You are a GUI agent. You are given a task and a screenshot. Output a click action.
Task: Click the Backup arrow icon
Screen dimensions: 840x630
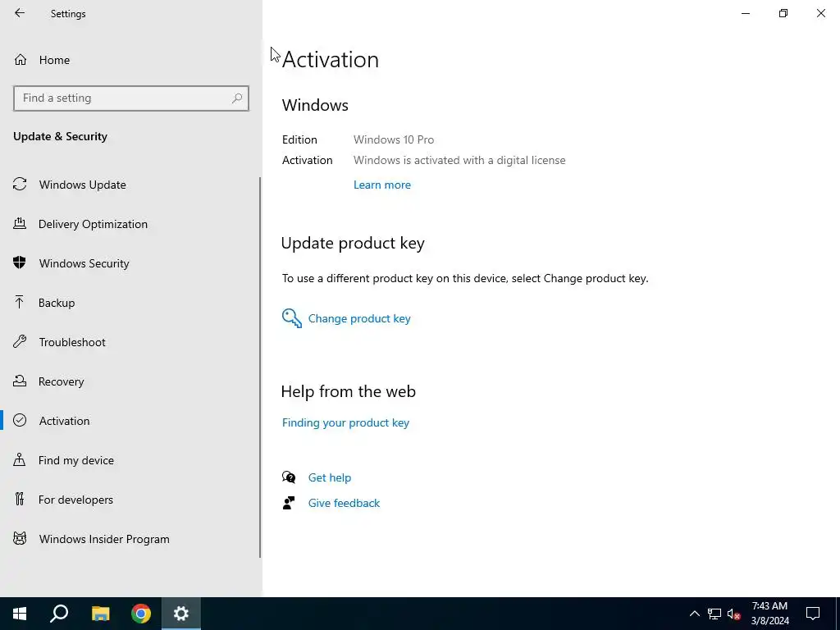(20, 302)
